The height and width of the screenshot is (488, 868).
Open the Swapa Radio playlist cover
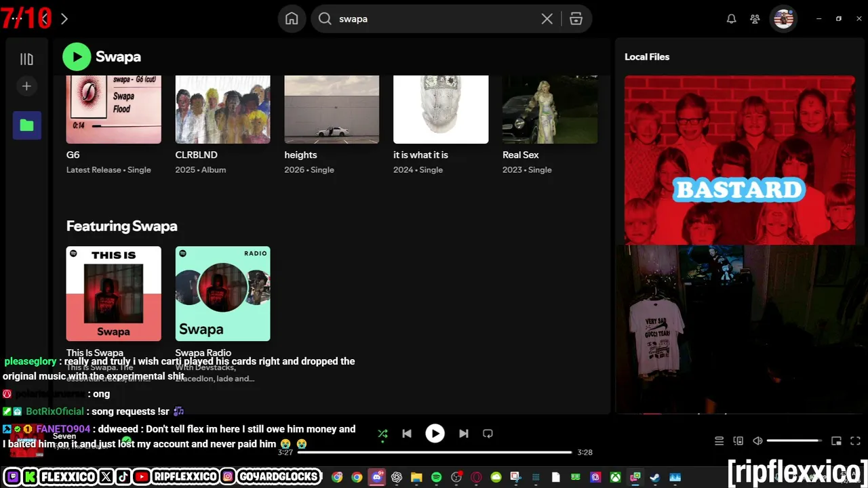click(222, 293)
